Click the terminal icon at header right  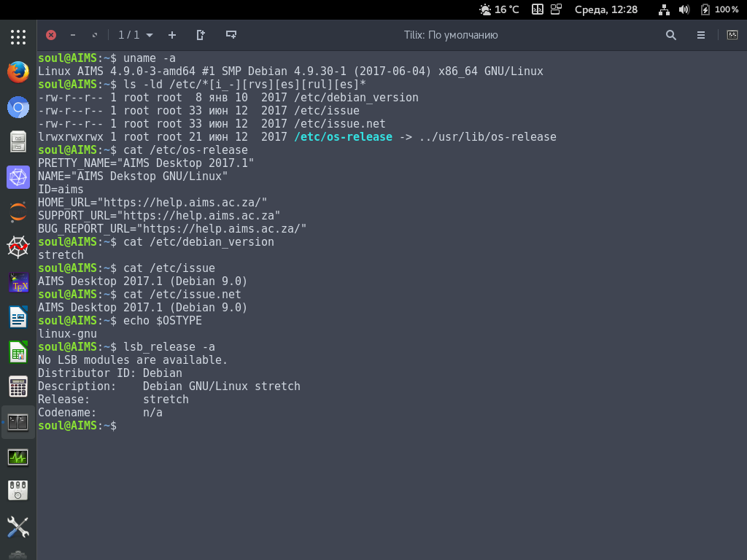pos(732,35)
